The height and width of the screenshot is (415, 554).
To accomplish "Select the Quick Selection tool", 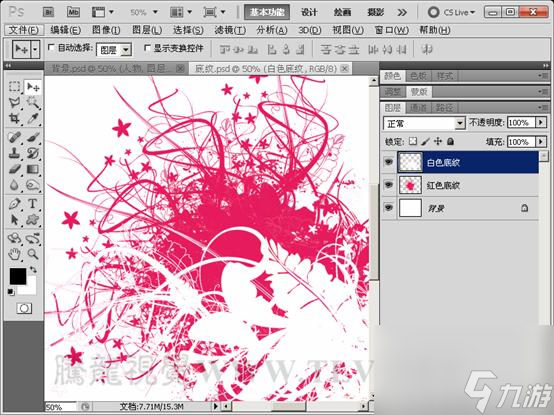I will (x=33, y=102).
